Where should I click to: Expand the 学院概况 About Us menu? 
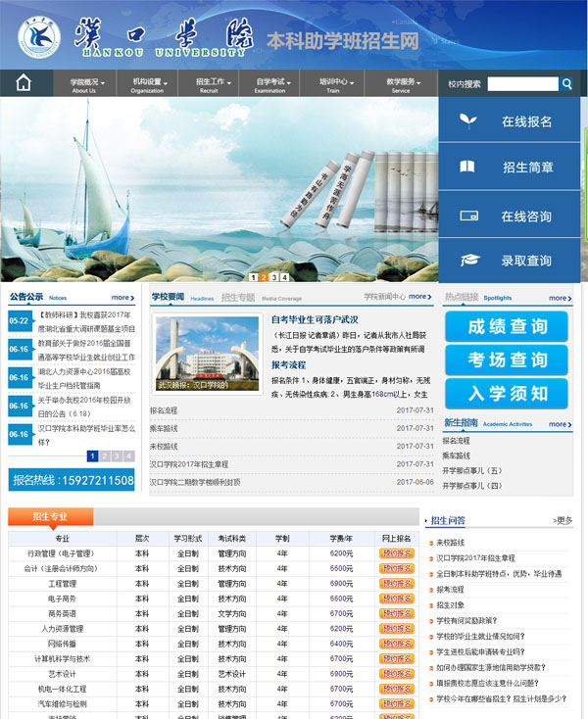(85, 84)
